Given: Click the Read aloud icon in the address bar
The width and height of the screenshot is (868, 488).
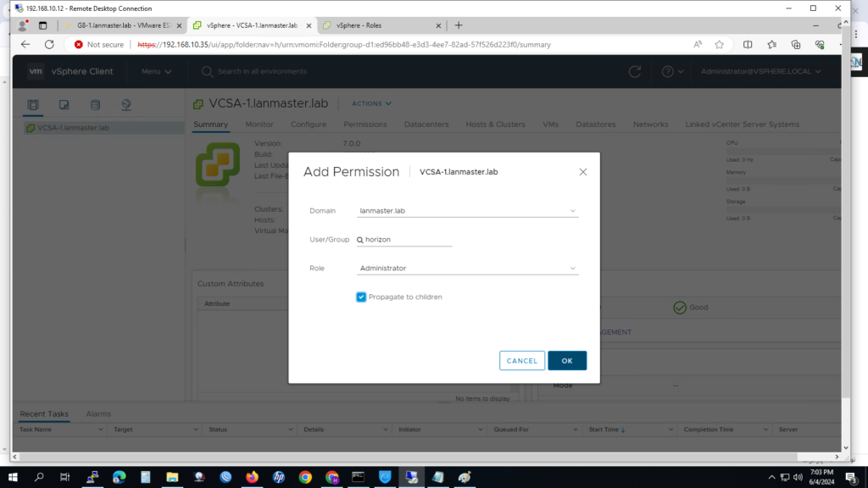Looking at the screenshot, I should (x=698, y=44).
